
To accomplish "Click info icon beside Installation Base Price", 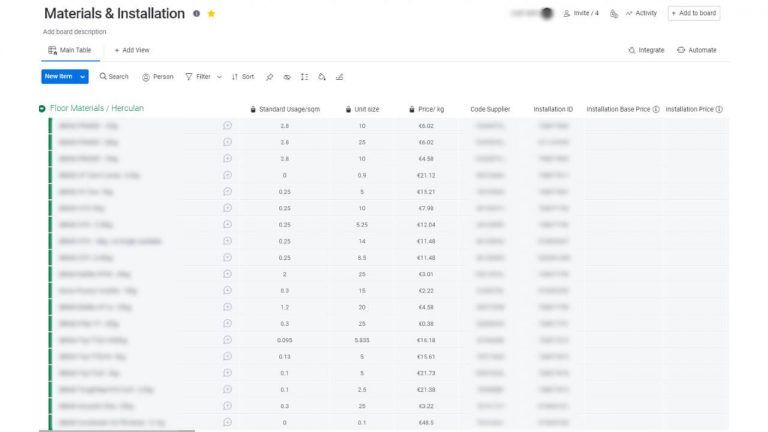I will tap(656, 109).
